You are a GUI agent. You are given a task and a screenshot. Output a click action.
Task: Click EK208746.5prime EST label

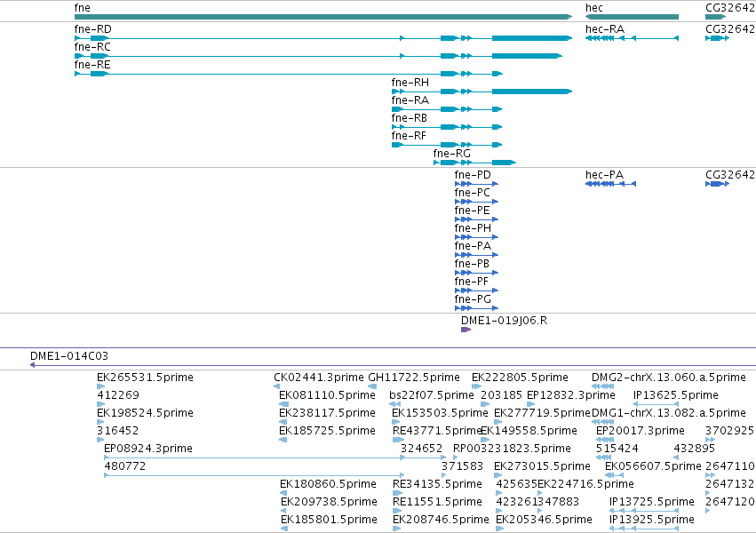pyautogui.click(x=442, y=520)
